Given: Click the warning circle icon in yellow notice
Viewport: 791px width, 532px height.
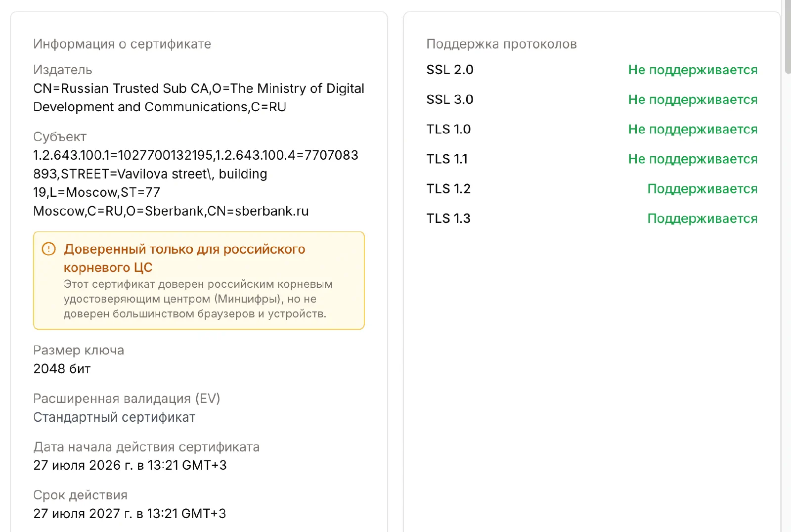Looking at the screenshot, I should coord(48,249).
